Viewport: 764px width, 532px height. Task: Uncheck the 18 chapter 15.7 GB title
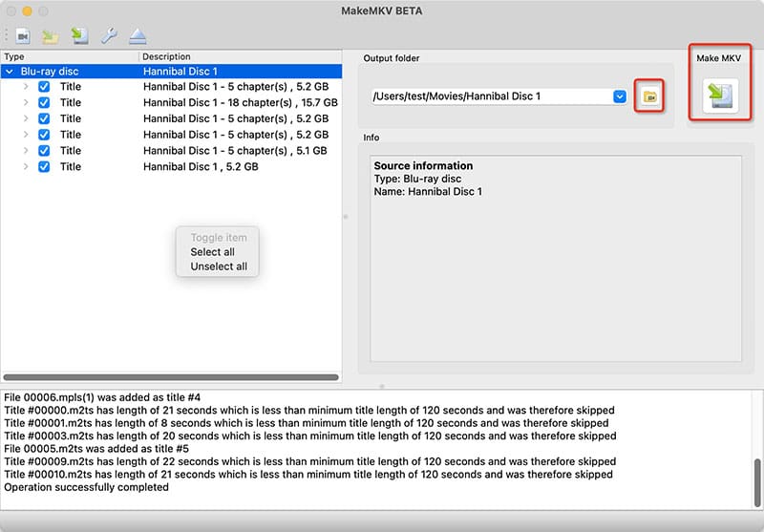(44, 102)
